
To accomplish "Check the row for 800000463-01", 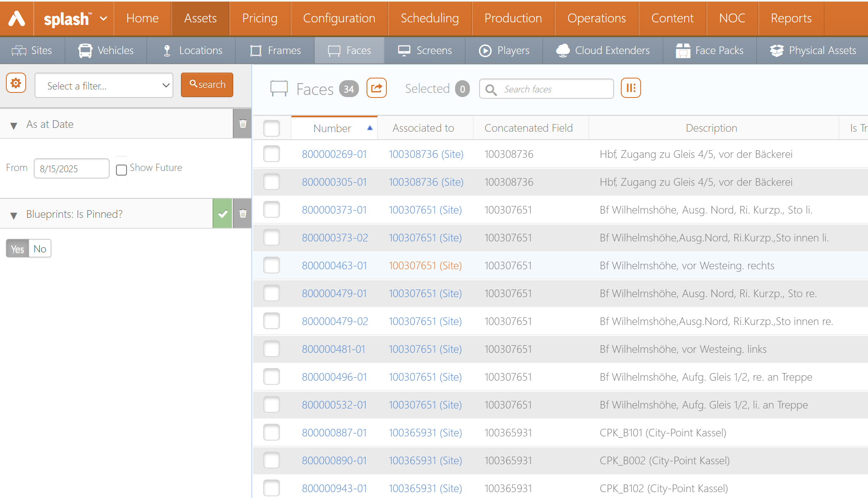I will tap(272, 265).
